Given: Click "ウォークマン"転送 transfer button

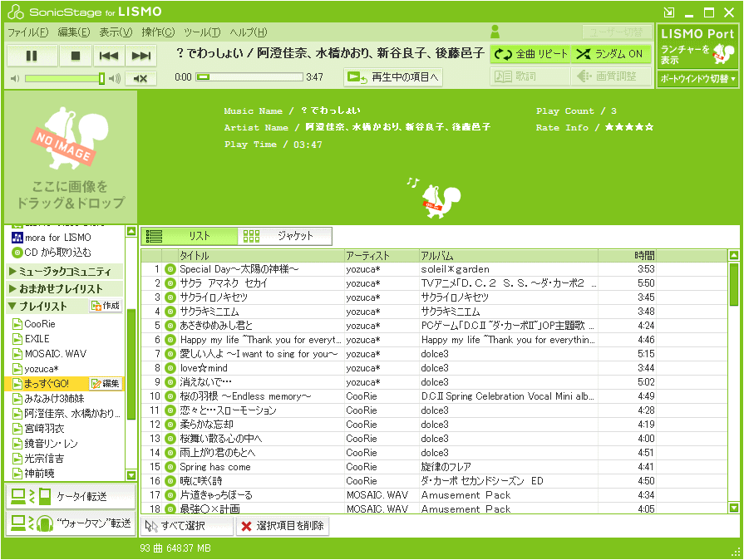Looking at the screenshot, I should 71,523.
